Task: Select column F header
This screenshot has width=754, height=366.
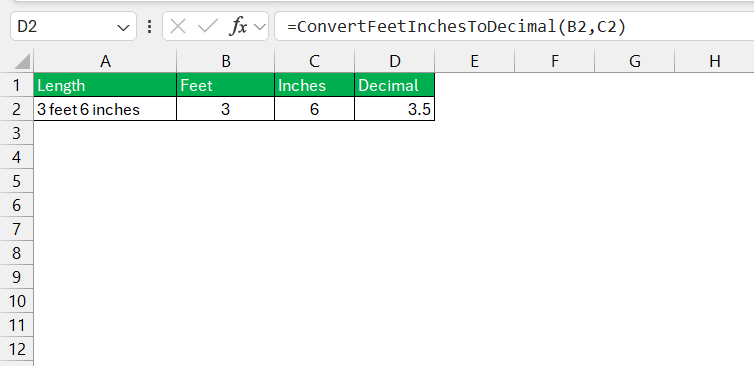Action: pyautogui.click(x=554, y=61)
